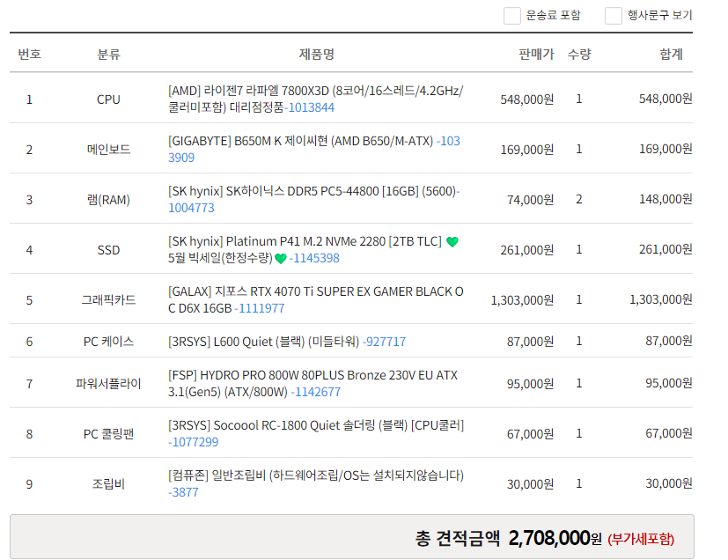The height and width of the screenshot is (560, 728).
Task: Click the 판매가 column header
Action: click(536, 54)
